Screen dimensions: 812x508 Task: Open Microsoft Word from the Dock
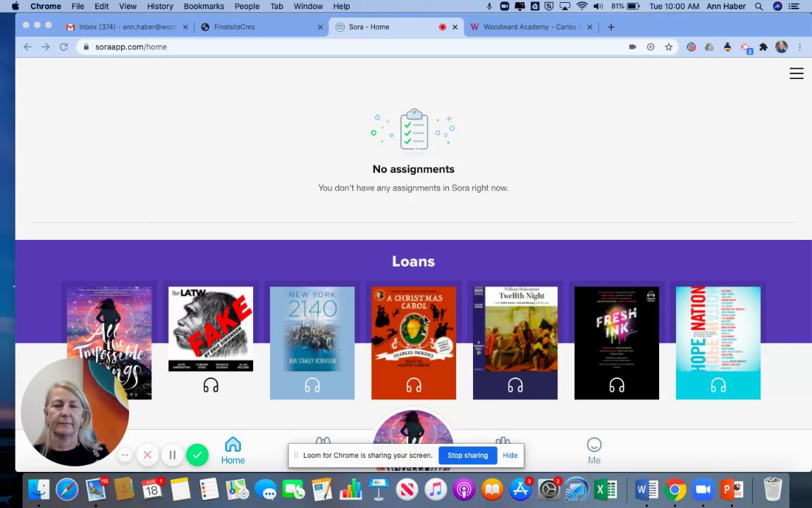pyautogui.click(x=646, y=489)
